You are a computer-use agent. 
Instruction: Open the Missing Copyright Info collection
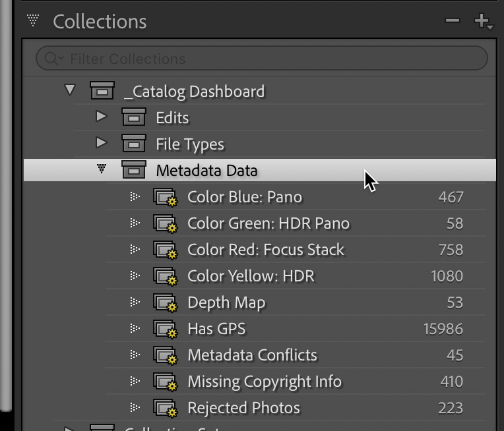[265, 382]
